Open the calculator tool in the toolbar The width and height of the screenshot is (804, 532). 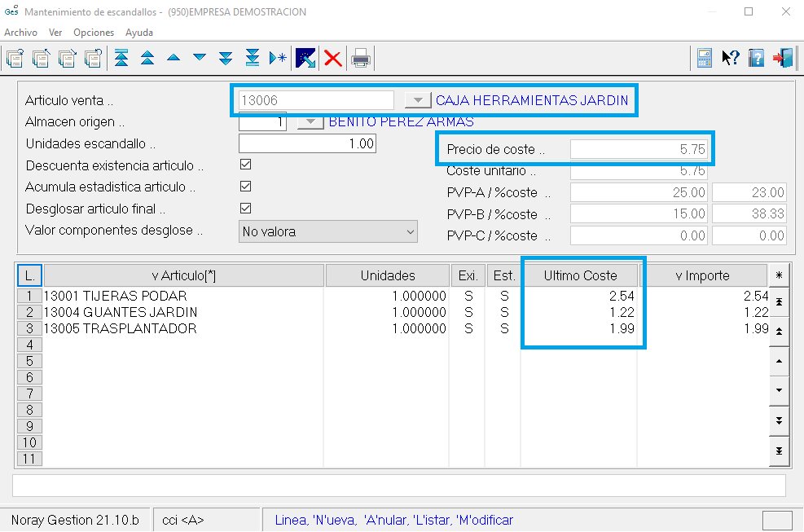pyautogui.click(x=705, y=58)
